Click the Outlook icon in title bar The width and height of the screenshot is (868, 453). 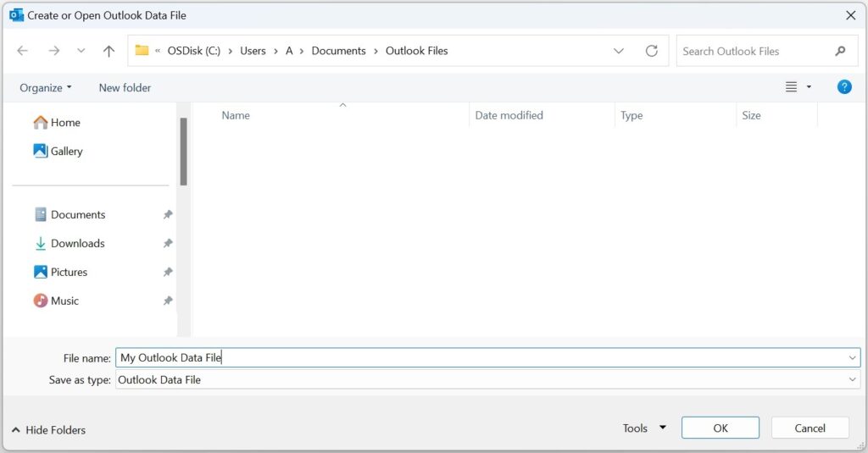tap(16, 15)
